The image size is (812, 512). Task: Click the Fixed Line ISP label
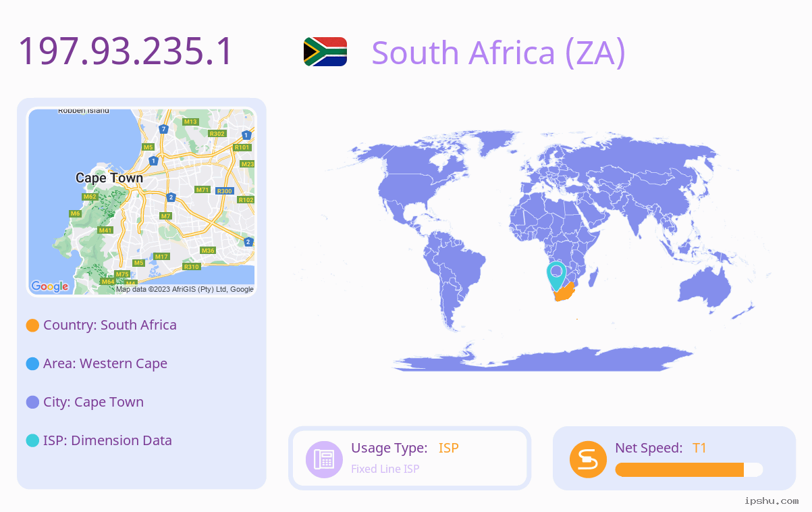click(x=385, y=469)
